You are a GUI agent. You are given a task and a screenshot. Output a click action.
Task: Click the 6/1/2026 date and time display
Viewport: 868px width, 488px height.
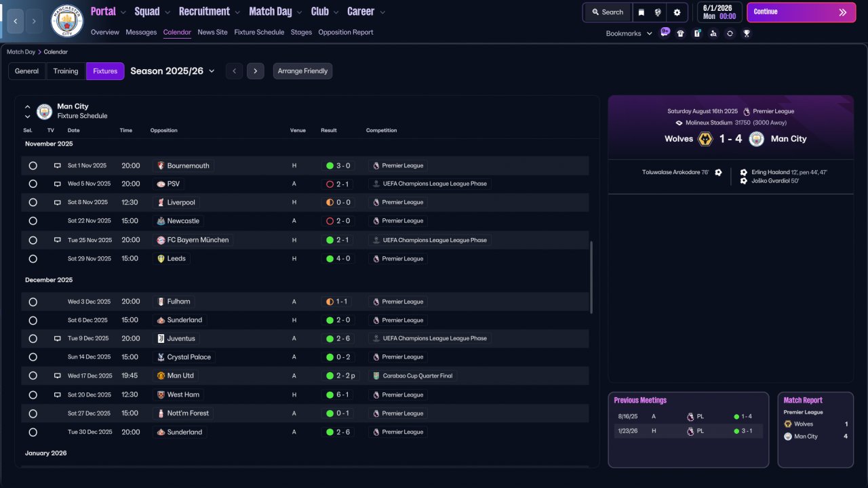coord(719,12)
